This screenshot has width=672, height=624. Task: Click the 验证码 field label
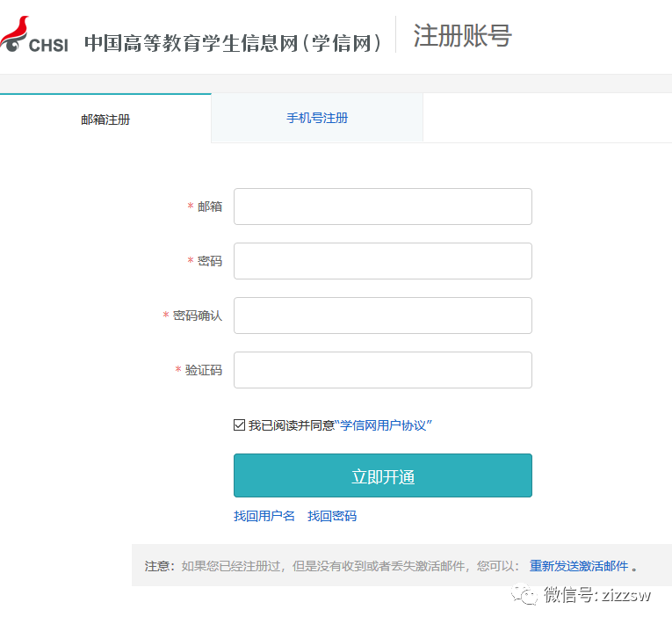click(204, 370)
